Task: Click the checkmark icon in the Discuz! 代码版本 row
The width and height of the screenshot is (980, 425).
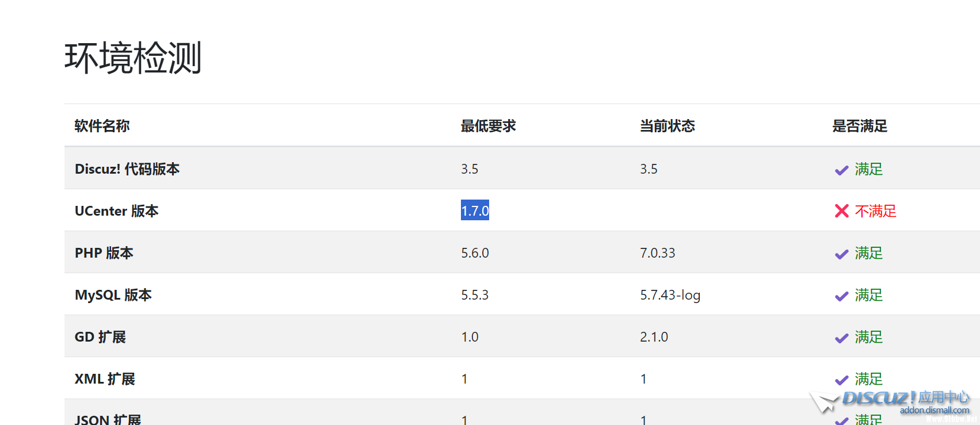Action: pos(841,170)
